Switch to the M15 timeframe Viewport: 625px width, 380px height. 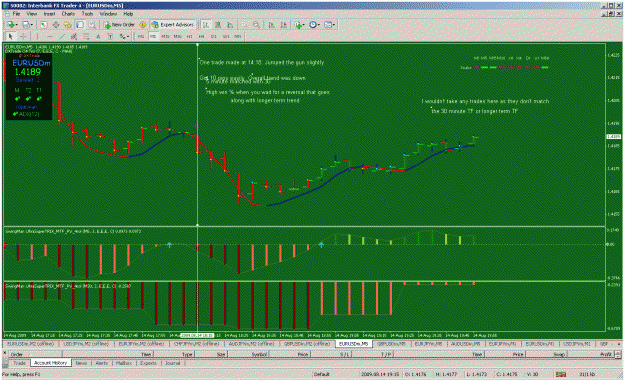click(x=165, y=36)
